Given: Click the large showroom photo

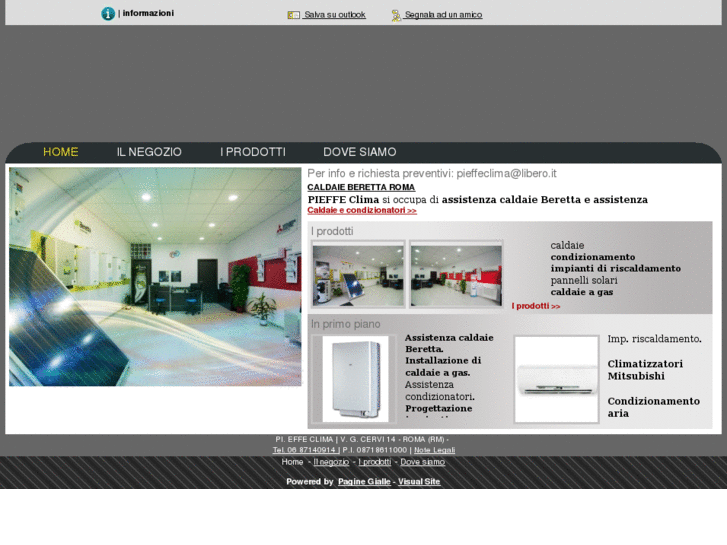Looking at the screenshot, I should (x=155, y=276).
